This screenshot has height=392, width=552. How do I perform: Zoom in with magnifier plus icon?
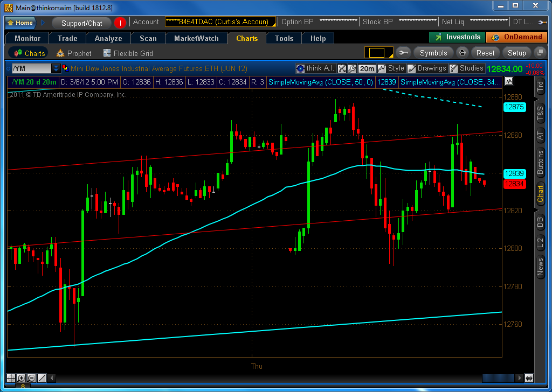(x=21, y=379)
